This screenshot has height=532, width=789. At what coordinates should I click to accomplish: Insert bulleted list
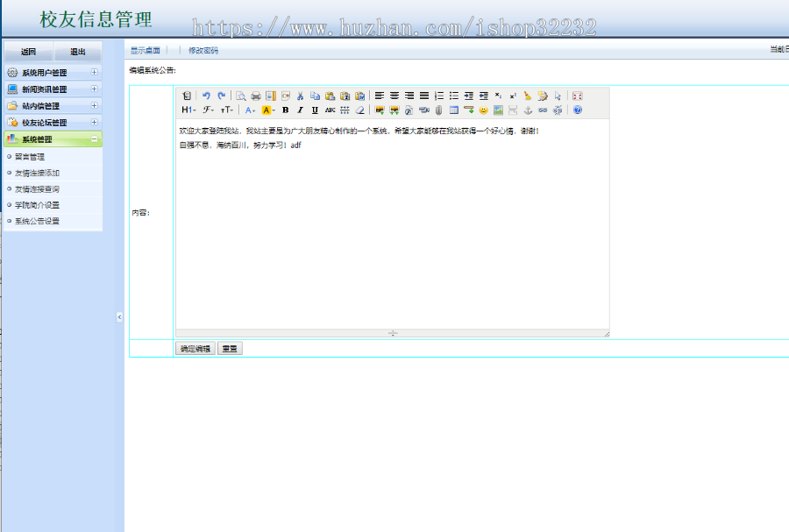tap(454, 96)
